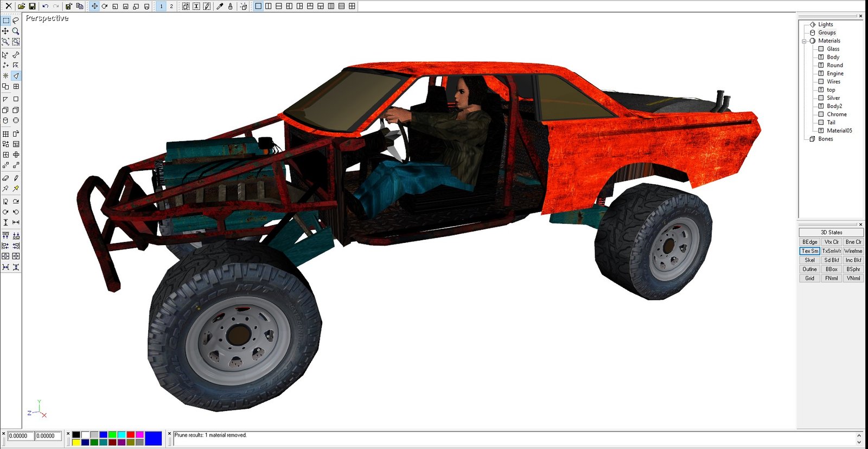This screenshot has width=868, height=449.
Task: Click the Undo arrow in toolbar
Action: [x=46, y=6]
